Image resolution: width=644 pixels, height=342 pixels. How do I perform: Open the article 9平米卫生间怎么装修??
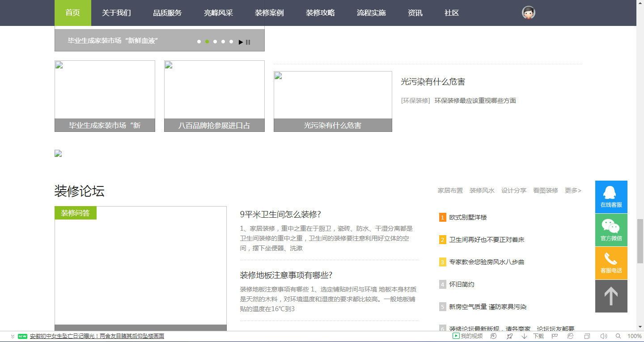(280, 214)
